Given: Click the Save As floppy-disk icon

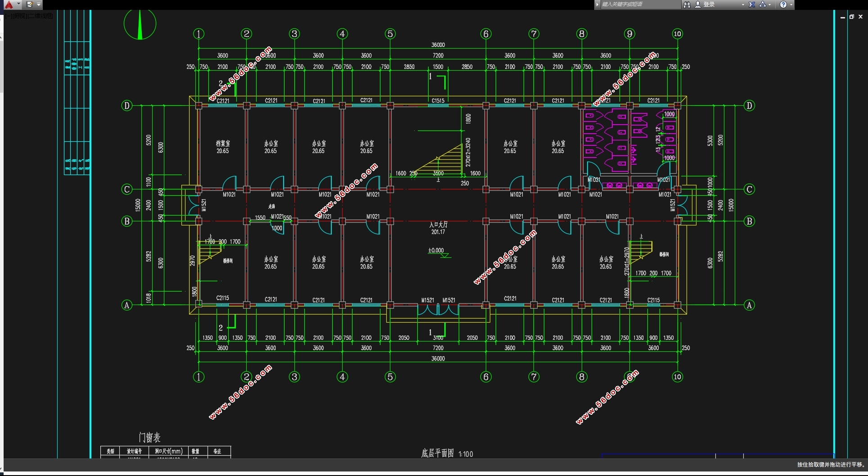Looking at the screenshot, I should [x=30, y=4].
